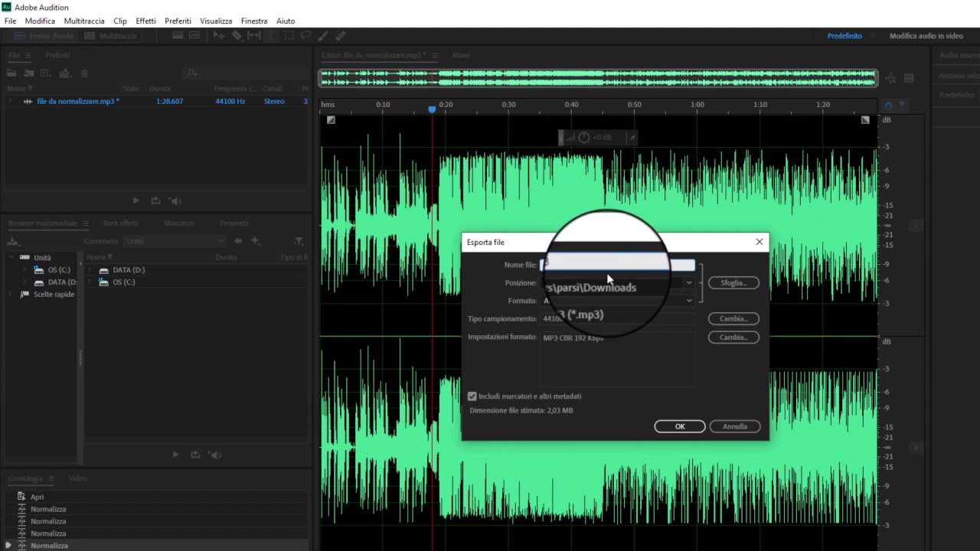Select Modifica audio in video workspace
Image resolution: width=980 pixels, height=551 pixels.
pos(926,36)
